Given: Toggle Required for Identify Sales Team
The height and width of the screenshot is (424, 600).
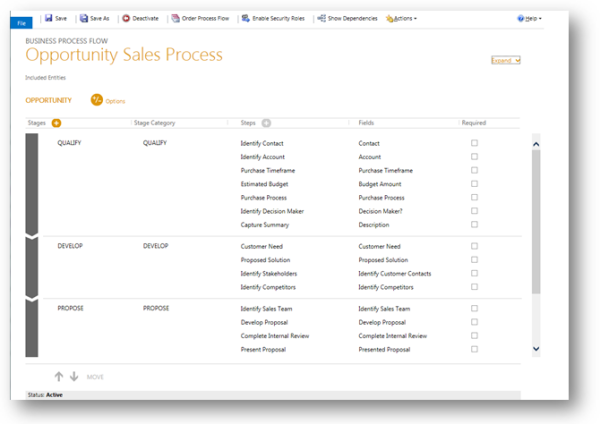Looking at the screenshot, I should pos(474,308).
